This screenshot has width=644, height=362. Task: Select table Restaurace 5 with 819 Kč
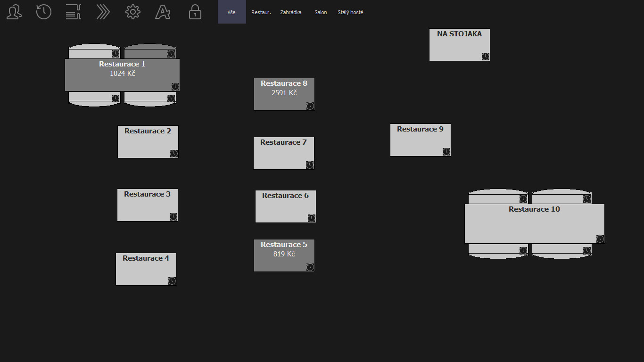point(284,255)
